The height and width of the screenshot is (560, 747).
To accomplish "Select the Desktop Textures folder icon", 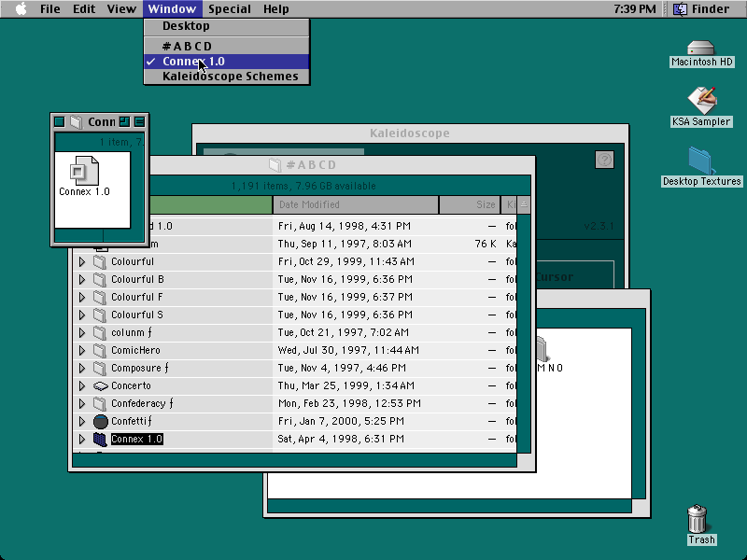I will (701, 161).
